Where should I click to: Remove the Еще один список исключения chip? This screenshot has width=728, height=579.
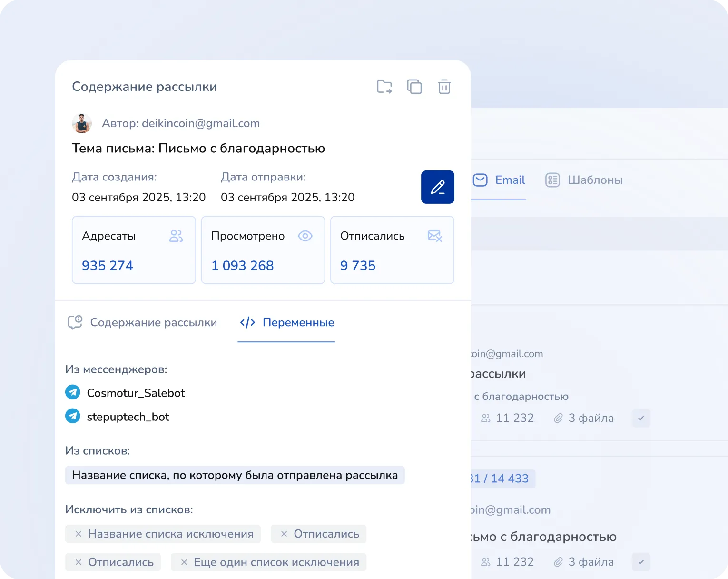[x=185, y=562]
